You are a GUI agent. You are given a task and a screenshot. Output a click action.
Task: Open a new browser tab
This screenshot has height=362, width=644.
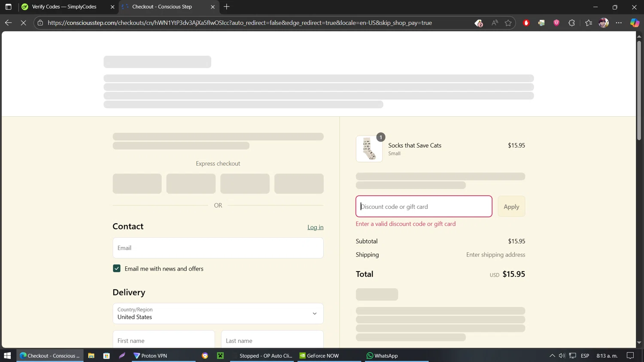click(x=227, y=7)
